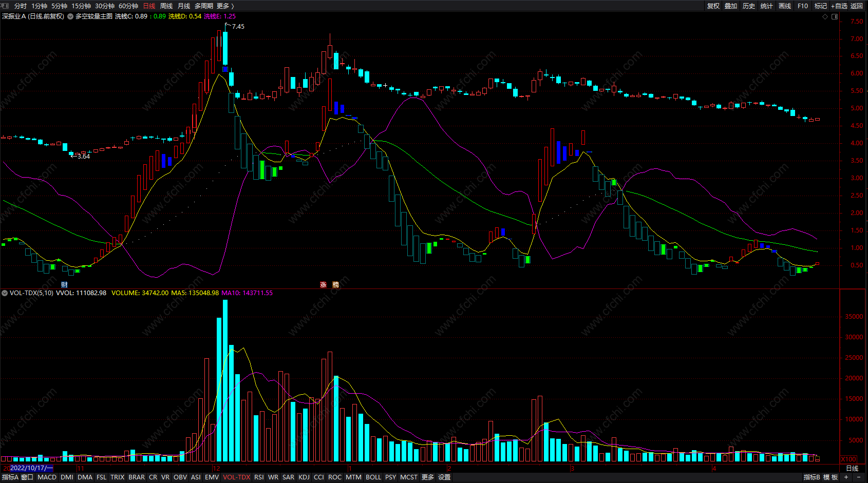The height and width of the screenshot is (483, 868).
Task: Click the 涨 event marker on chart
Action: (x=324, y=285)
